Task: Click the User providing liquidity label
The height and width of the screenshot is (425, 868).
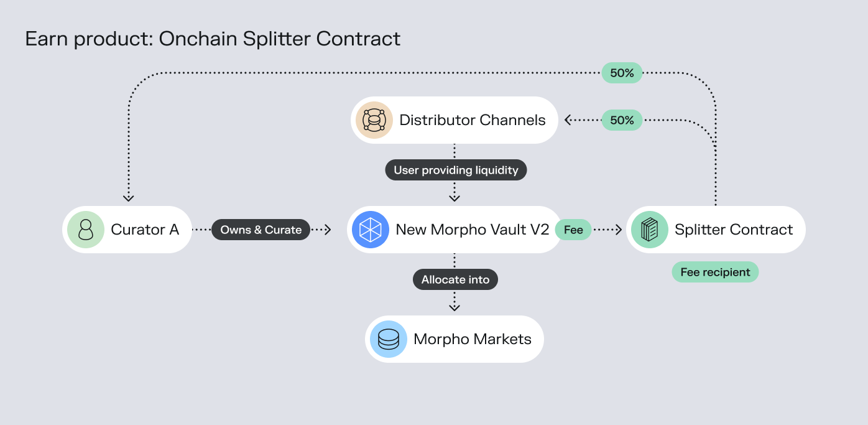Action: (x=456, y=170)
